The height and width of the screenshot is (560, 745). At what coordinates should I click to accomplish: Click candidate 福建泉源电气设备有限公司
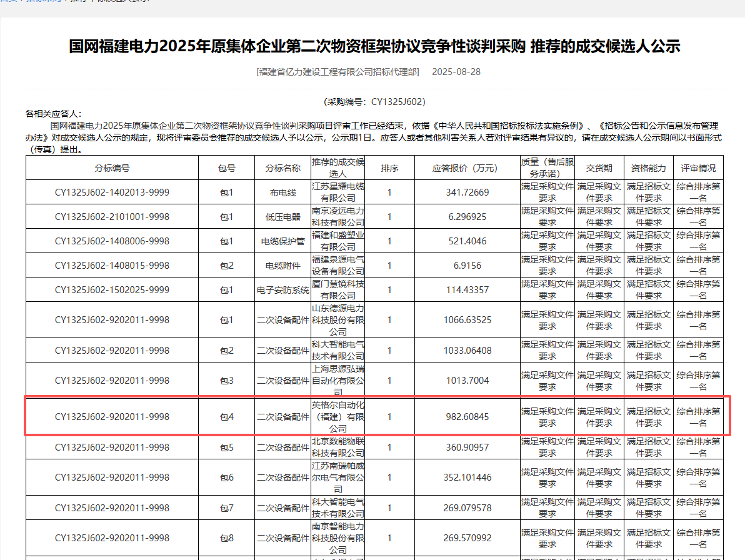pos(338,266)
